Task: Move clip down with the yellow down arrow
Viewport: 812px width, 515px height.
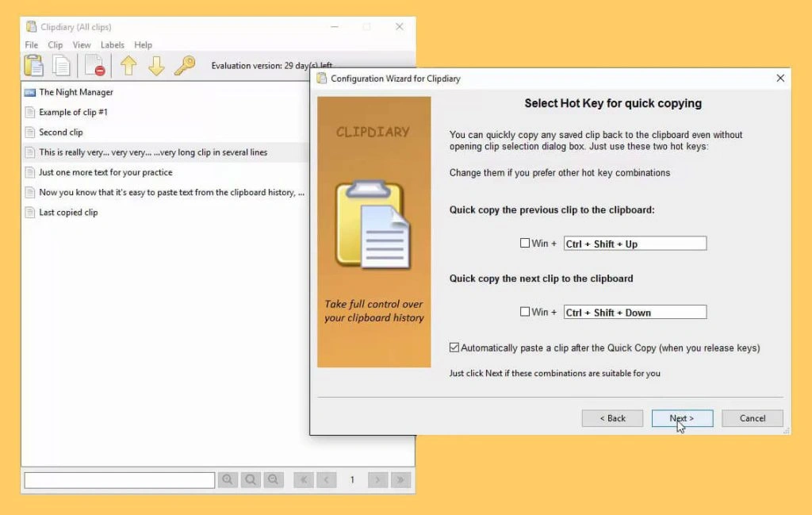Action: coord(158,66)
